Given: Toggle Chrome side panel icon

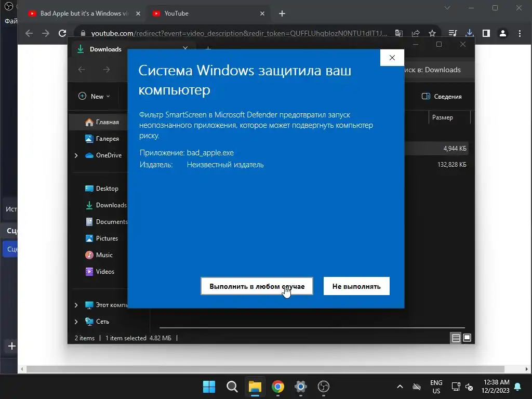Looking at the screenshot, I should pos(486,33).
